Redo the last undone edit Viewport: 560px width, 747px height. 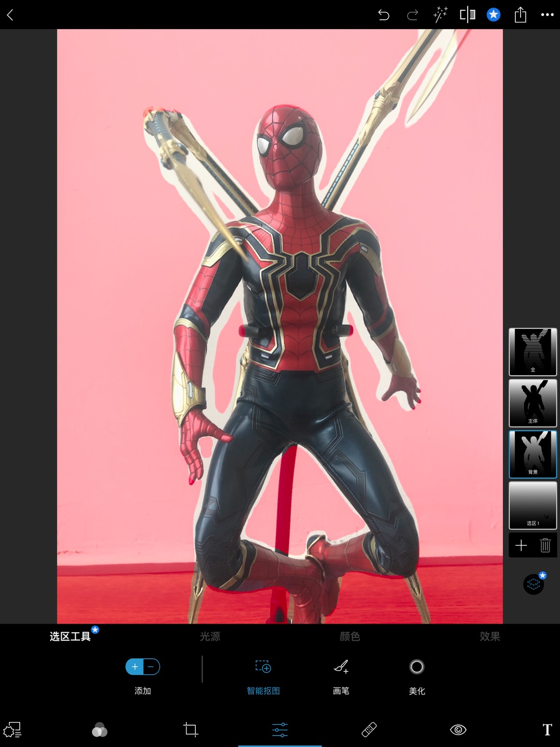[x=412, y=15]
